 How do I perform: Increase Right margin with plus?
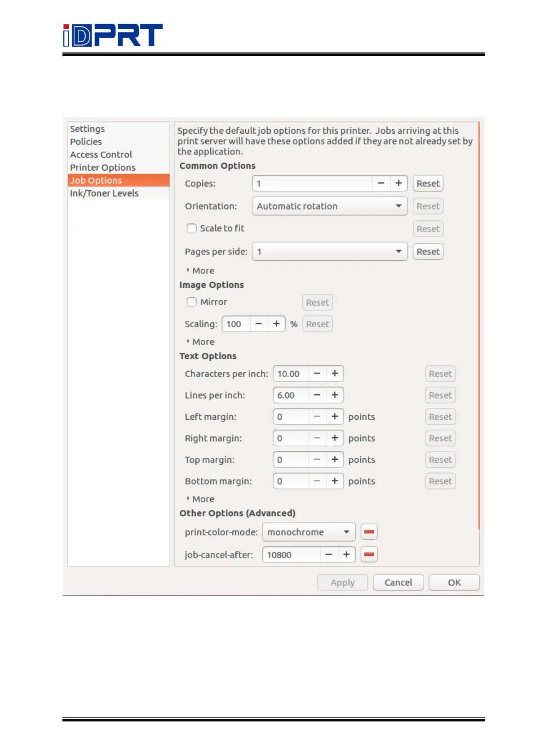point(335,438)
